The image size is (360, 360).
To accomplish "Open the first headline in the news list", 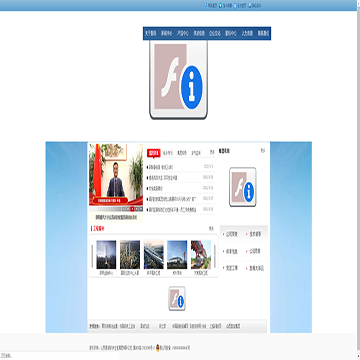I will [160, 167].
